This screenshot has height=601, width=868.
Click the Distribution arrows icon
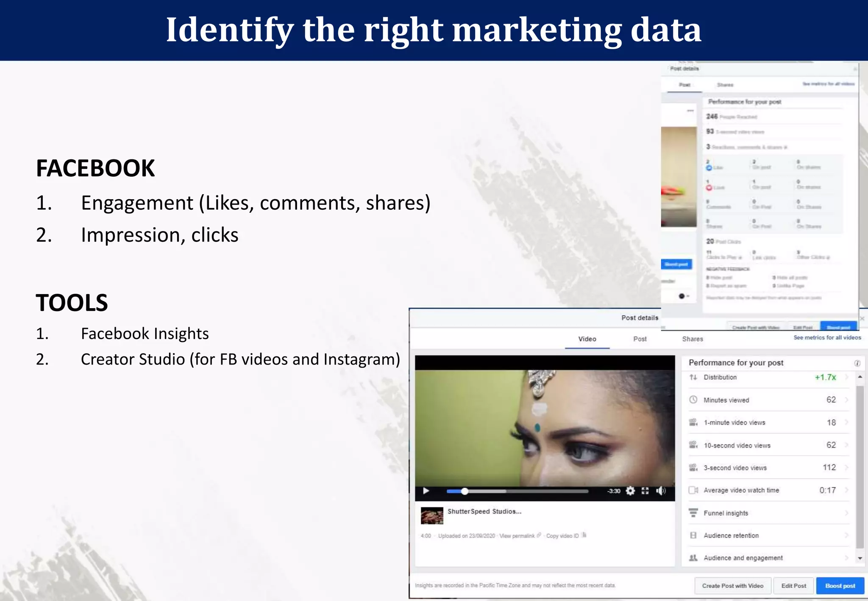693,377
